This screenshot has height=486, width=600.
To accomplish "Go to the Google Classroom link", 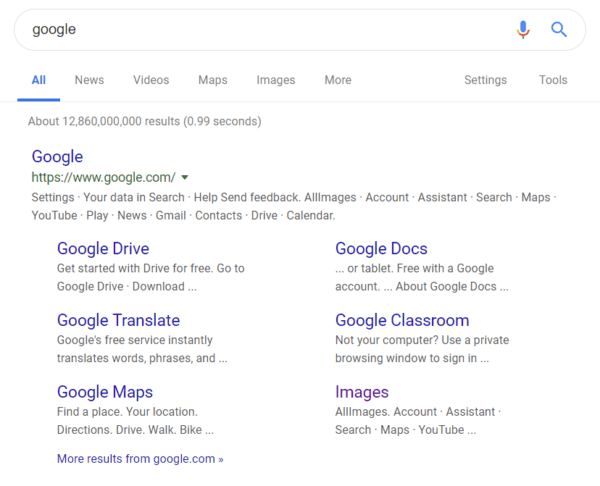I will (401, 320).
